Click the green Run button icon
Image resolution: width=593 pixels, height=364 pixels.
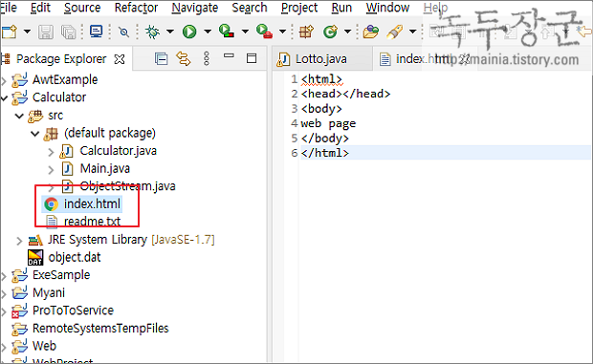pos(189,32)
